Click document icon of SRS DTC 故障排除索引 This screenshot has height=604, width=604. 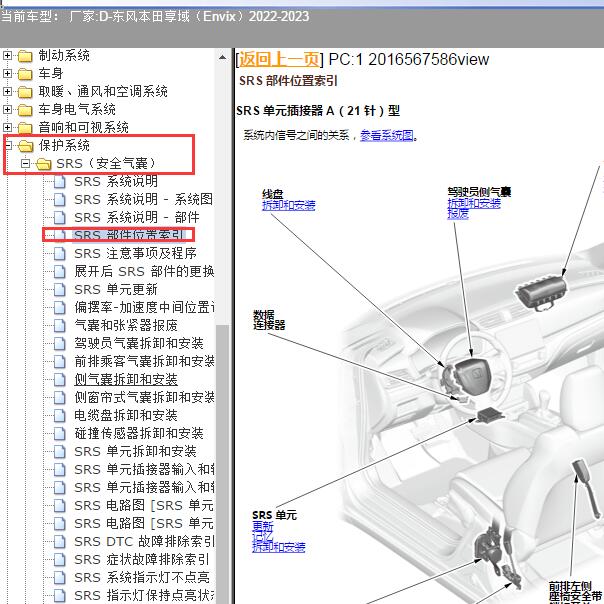[60, 542]
